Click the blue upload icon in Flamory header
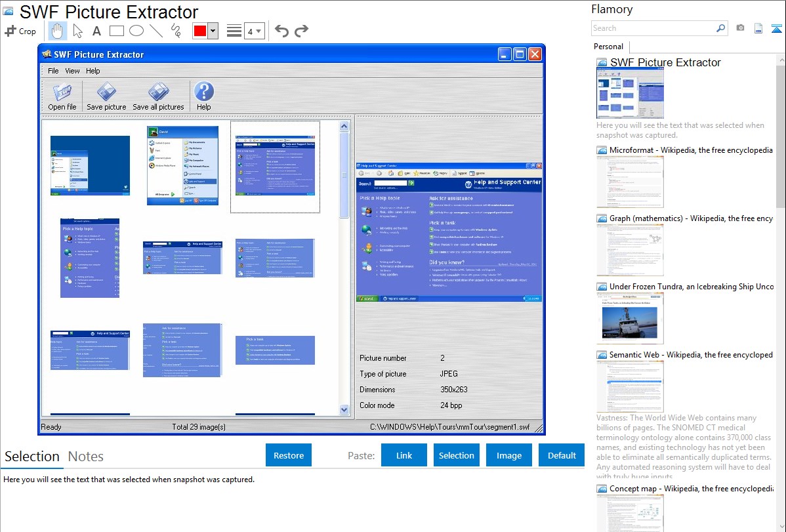Screen dimensions: 786x532 pyautogui.click(x=776, y=28)
